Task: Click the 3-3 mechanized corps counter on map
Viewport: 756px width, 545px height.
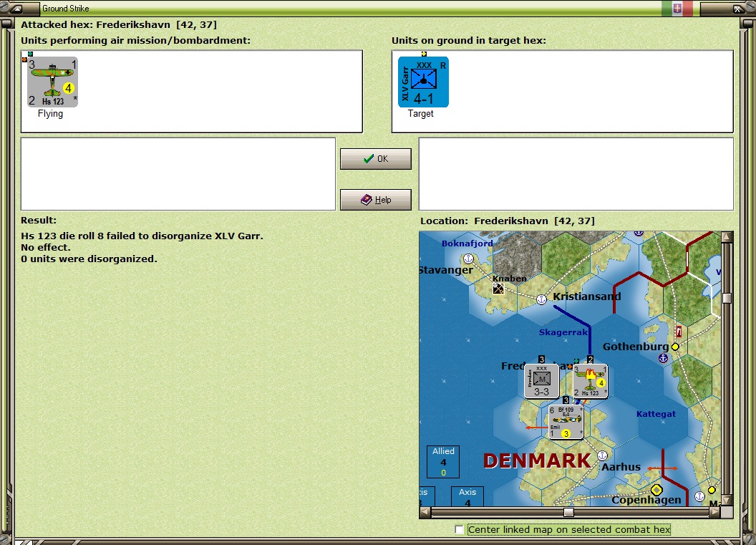Action: [x=541, y=381]
